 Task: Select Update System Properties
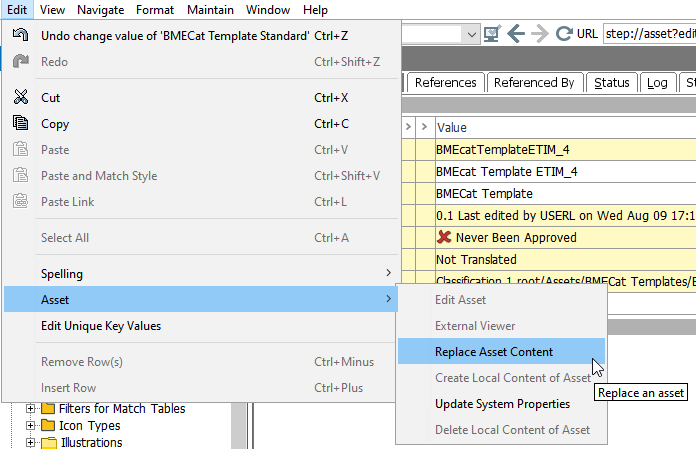502,404
